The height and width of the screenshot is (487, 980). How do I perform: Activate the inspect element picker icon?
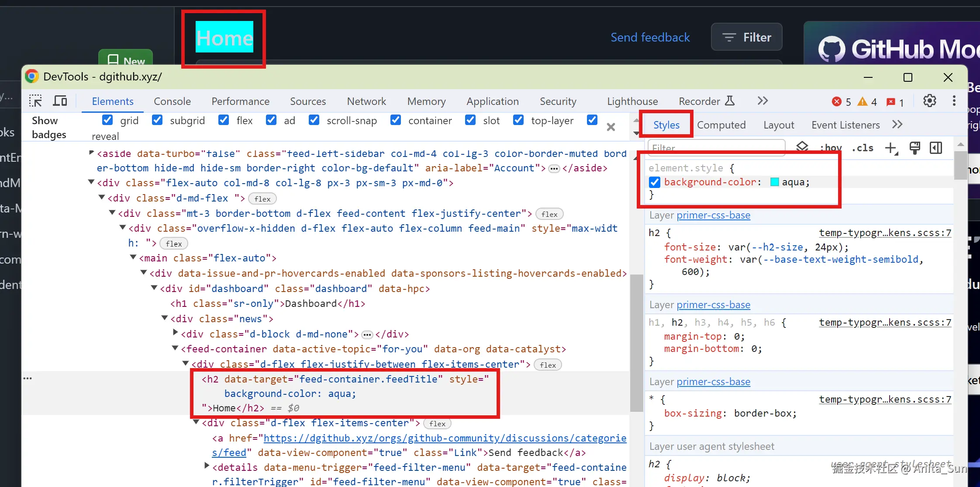point(35,101)
